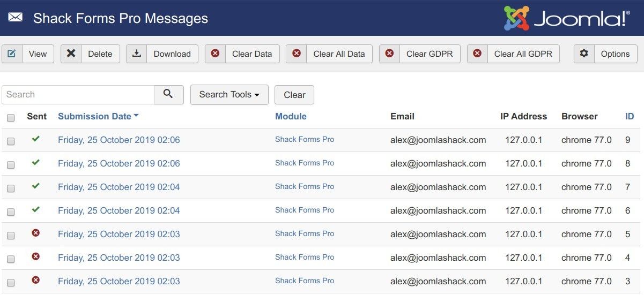Open the Shack Forms Pro module link for ID 9
The image size is (644, 295).
[305, 139]
